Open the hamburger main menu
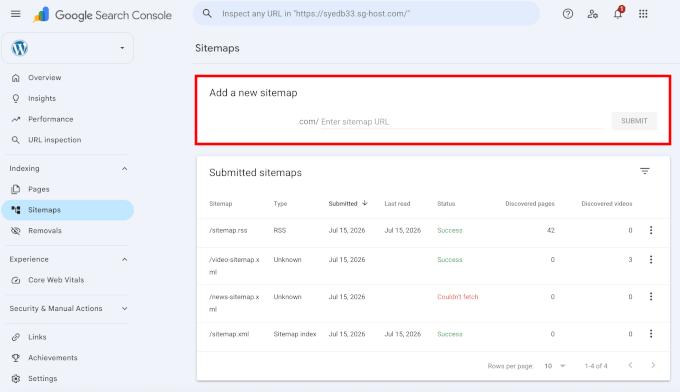 coord(16,14)
